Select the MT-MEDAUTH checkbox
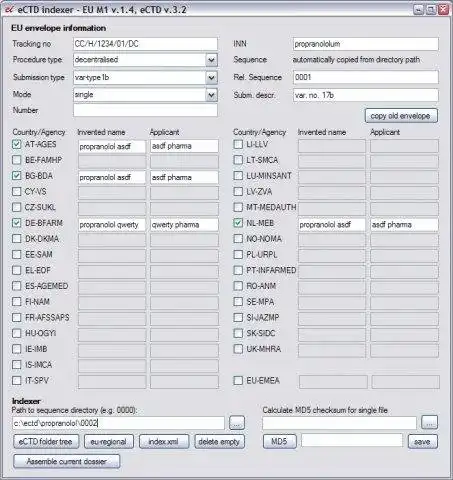The width and height of the screenshot is (453, 480). (x=238, y=207)
